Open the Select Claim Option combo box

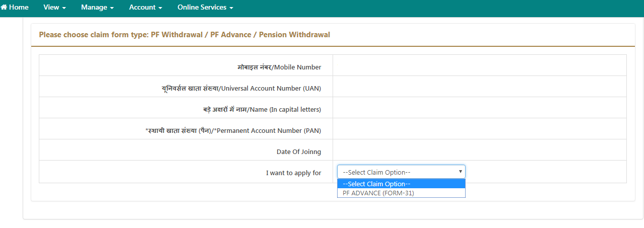(401, 172)
